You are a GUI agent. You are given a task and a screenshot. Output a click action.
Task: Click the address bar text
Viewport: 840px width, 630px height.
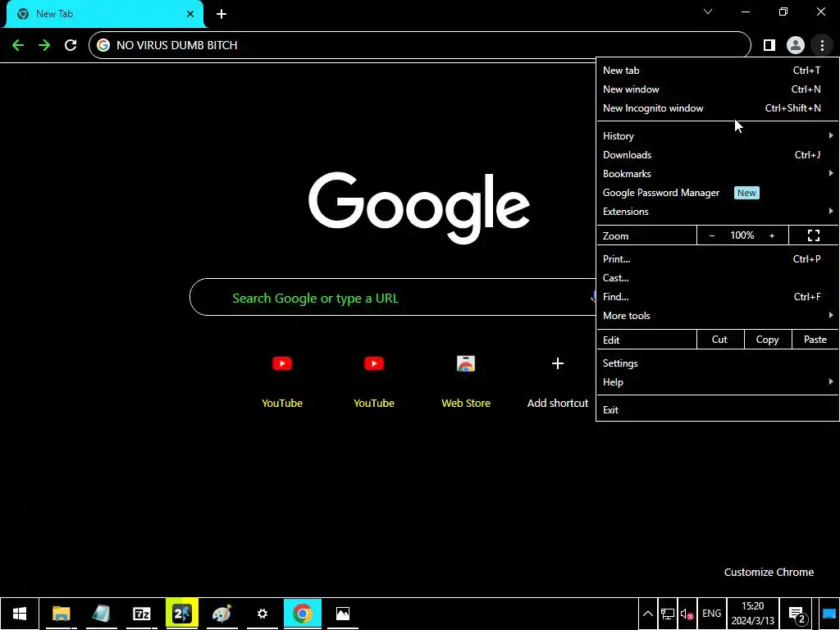click(177, 45)
